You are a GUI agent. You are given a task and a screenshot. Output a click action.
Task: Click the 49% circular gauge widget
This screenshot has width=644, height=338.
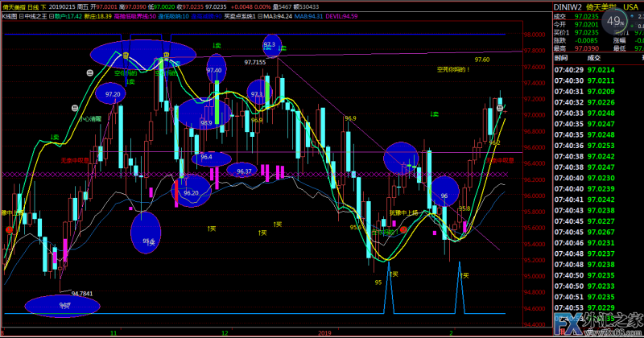coord(615,22)
